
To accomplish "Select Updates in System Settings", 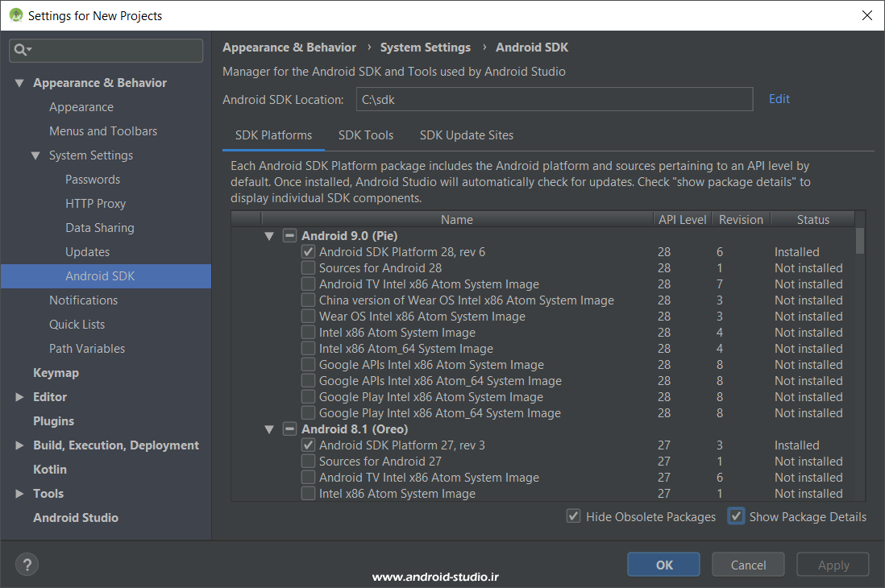I will pos(88,252).
